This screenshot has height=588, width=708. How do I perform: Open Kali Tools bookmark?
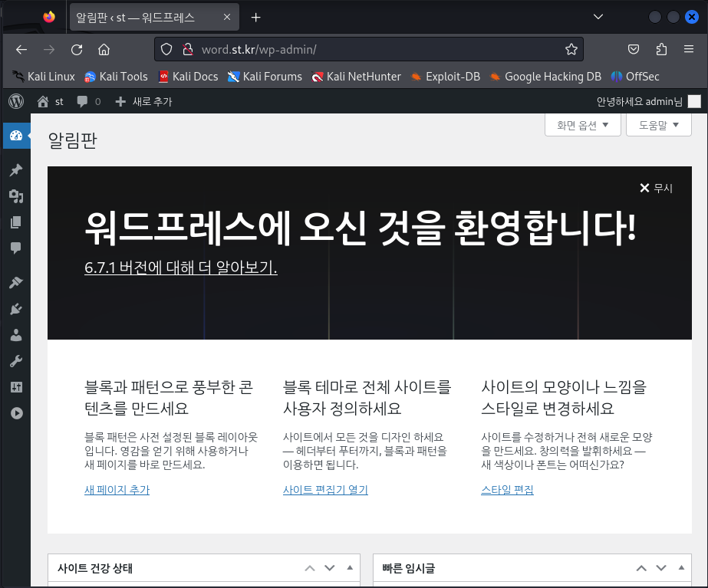[x=116, y=77]
